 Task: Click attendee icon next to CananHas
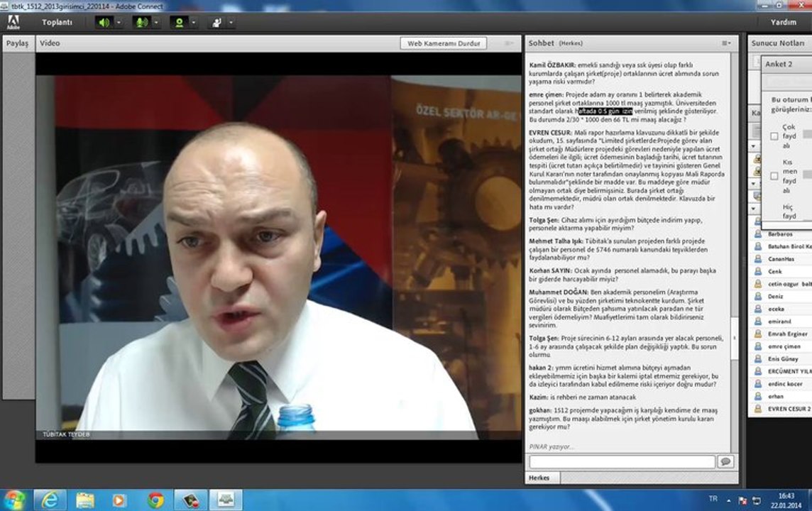(x=757, y=259)
